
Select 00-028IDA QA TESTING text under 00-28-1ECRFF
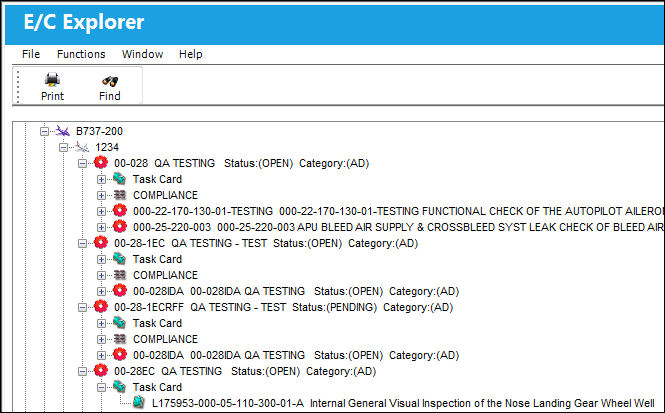point(296,355)
